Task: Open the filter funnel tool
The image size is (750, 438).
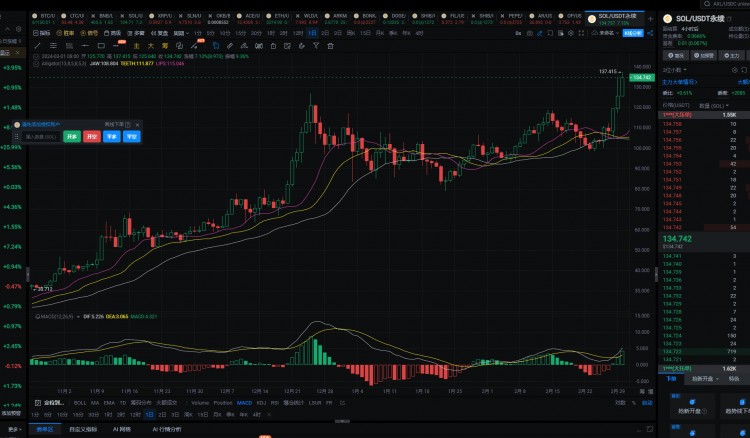Action: [x=316, y=46]
